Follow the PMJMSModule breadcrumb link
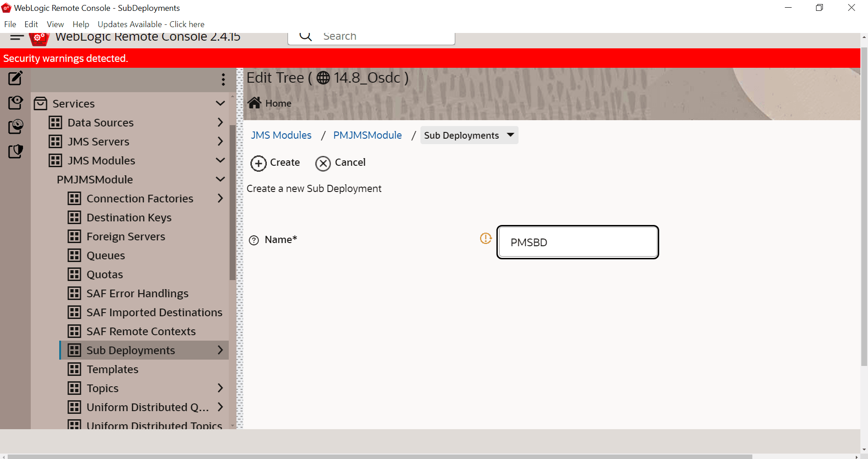This screenshot has height=459, width=868. point(368,135)
